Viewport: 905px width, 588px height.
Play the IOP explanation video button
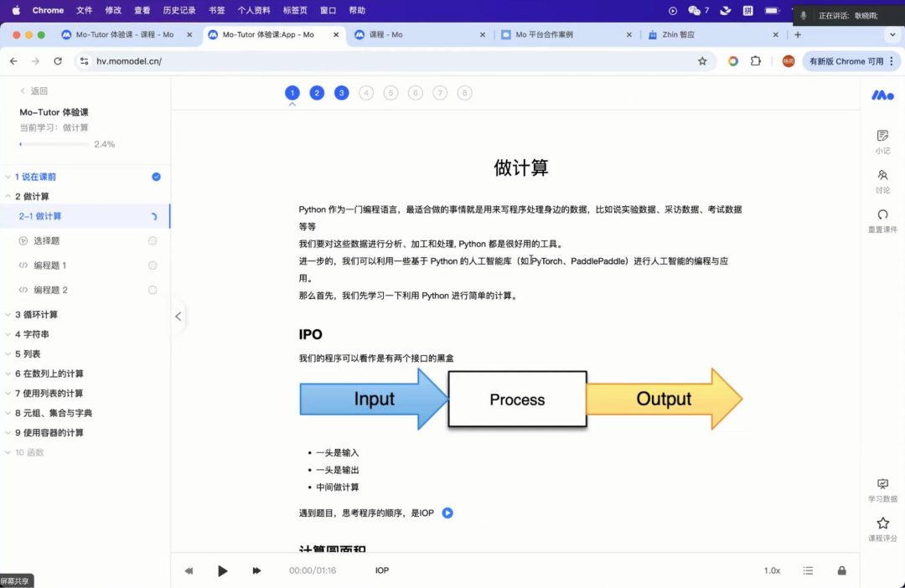pos(447,512)
